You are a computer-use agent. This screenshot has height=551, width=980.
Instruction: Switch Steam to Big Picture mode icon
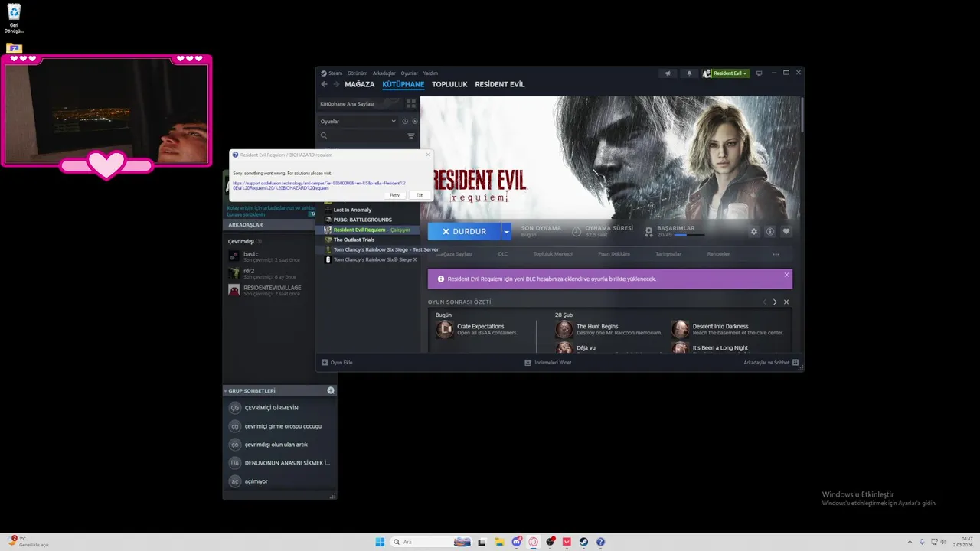[x=759, y=73]
